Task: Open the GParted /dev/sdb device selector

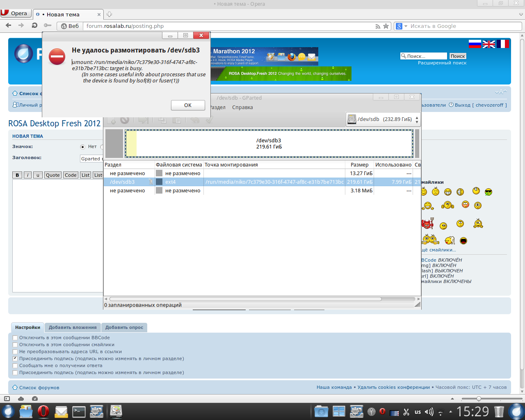Action: (383, 119)
